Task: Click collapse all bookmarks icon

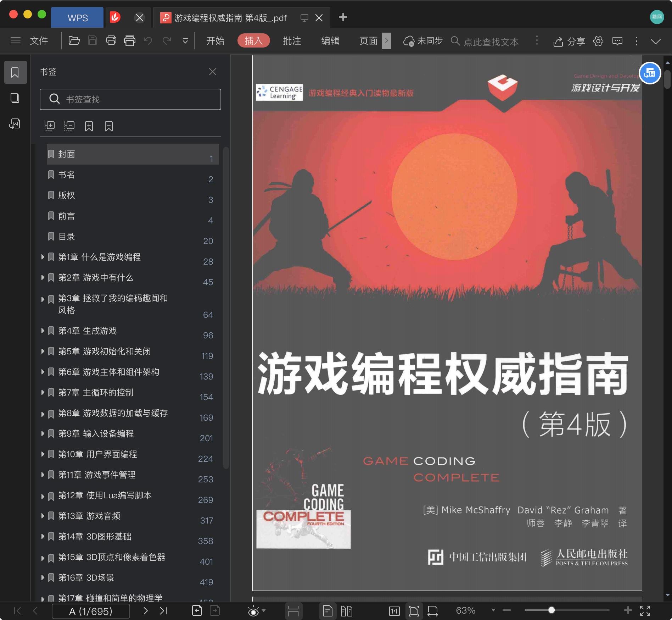Action: tap(69, 126)
